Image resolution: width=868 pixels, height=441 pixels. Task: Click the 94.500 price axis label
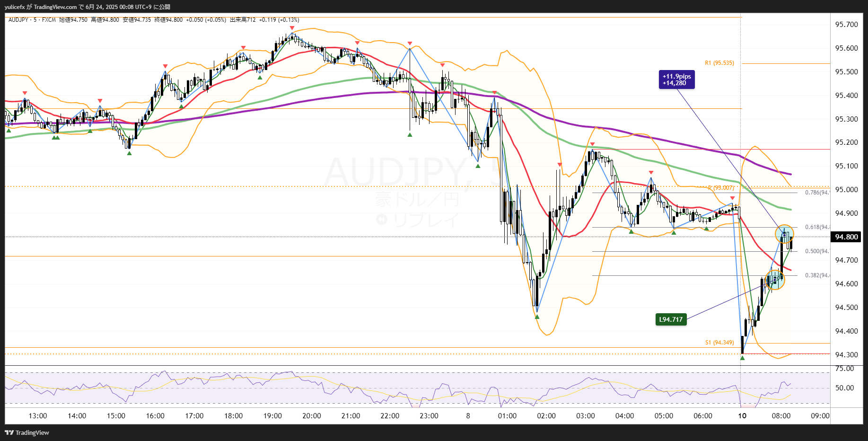click(846, 308)
